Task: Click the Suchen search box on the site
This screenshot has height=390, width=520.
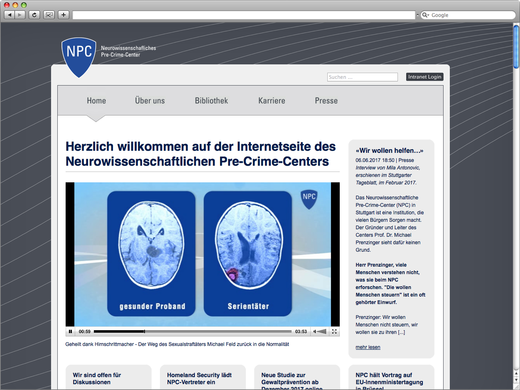Action: (362, 77)
